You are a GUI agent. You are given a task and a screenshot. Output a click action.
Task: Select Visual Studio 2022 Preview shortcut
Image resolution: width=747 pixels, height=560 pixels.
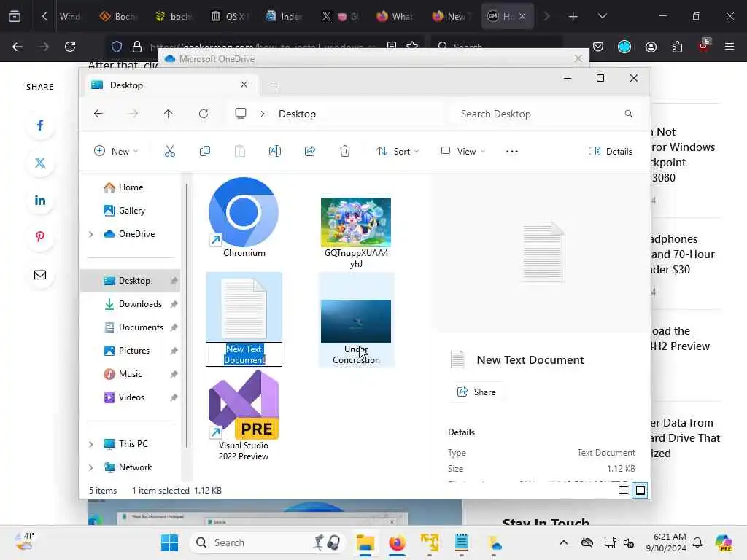point(244,416)
